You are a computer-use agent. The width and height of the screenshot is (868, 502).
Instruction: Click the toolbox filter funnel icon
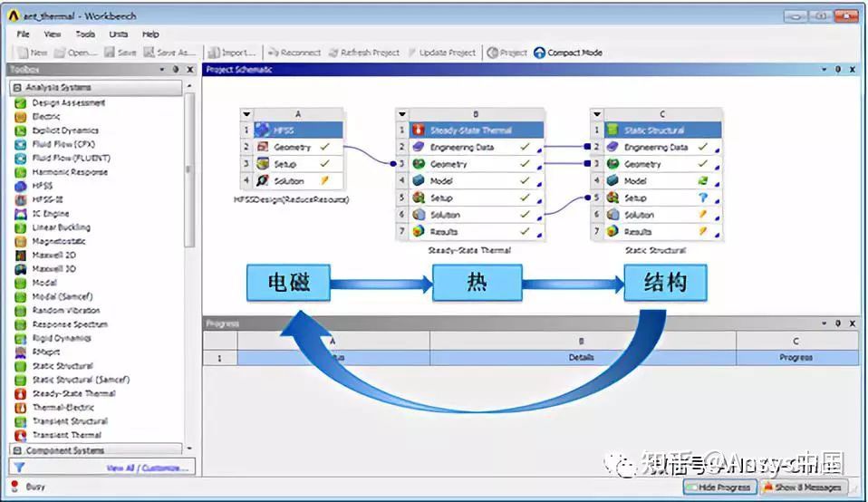(x=19, y=468)
